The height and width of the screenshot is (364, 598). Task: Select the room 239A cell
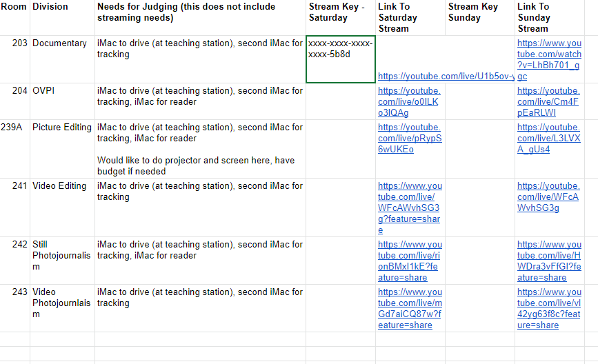(x=15, y=149)
